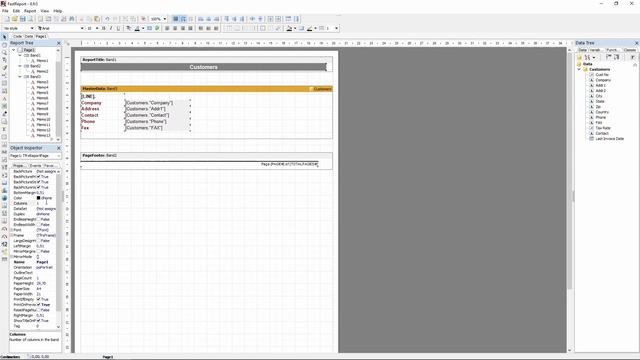Click the justify text icon
640x360 pixels.
pyautogui.click(x=190, y=28)
